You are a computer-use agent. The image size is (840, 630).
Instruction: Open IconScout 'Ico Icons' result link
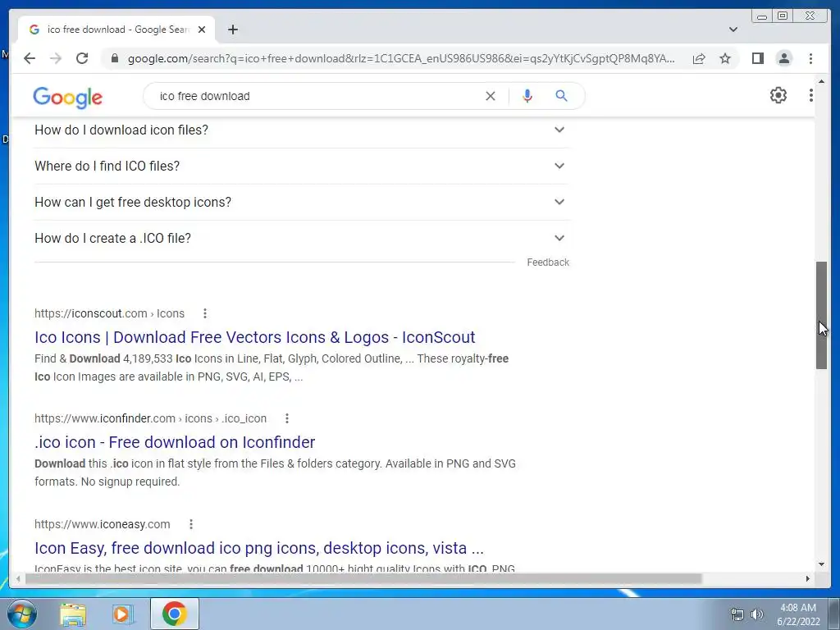pyautogui.click(x=254, y=337)
